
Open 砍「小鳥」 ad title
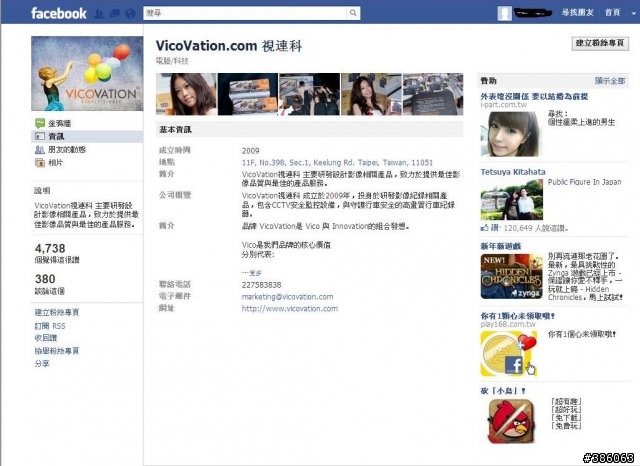point(503,391)
